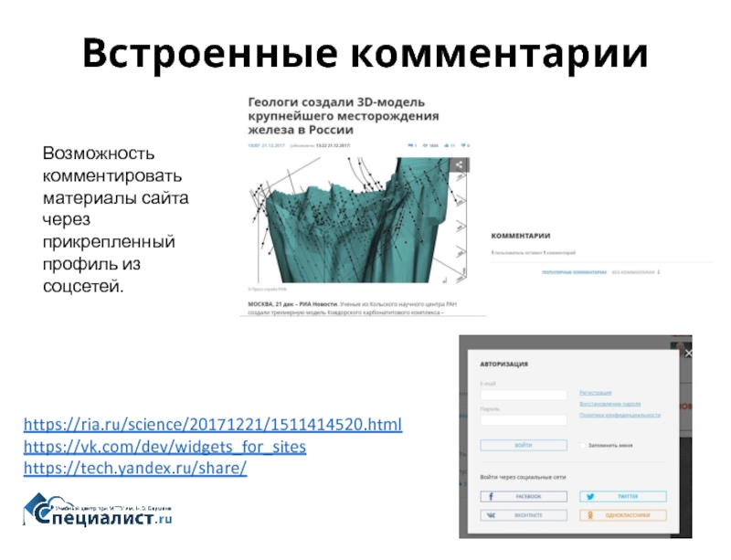This screenshot has height=560, width=731.
Task: Click the comments count icon under the headline
Action: 410,145
